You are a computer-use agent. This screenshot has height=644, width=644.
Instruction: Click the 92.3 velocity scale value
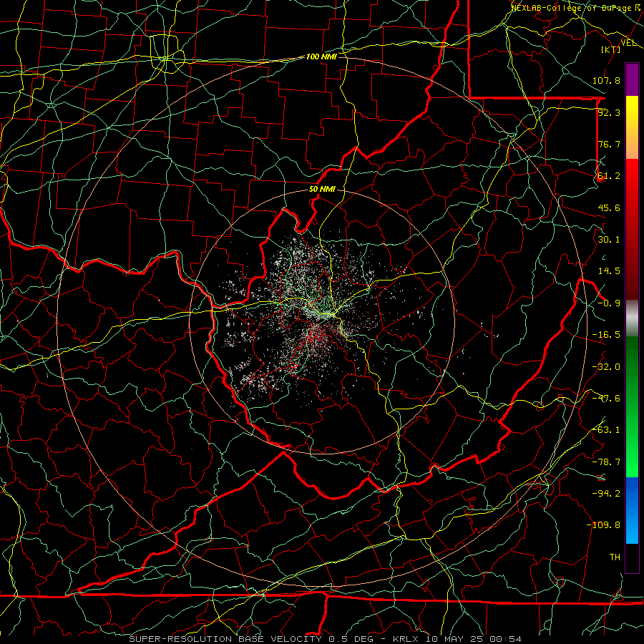click(x=609, y=112)
